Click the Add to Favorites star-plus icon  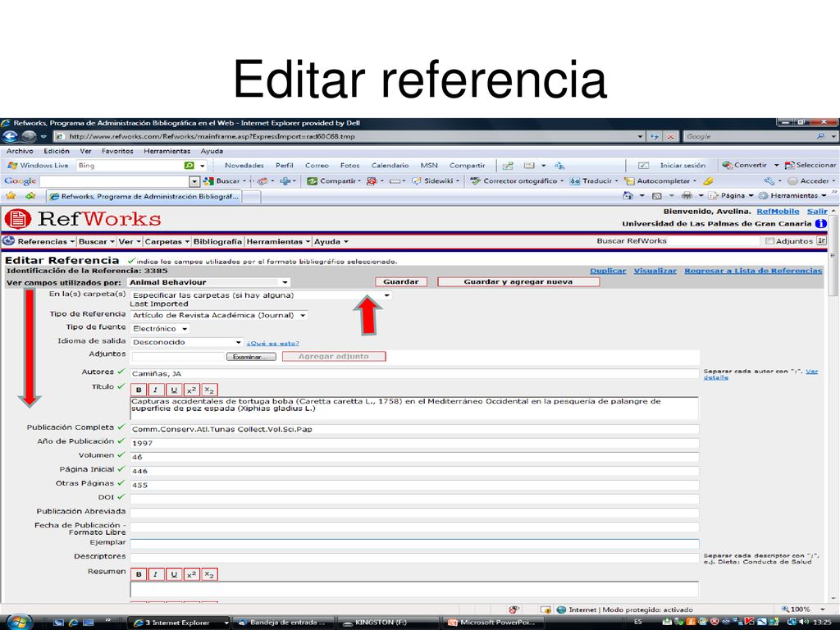30,196
